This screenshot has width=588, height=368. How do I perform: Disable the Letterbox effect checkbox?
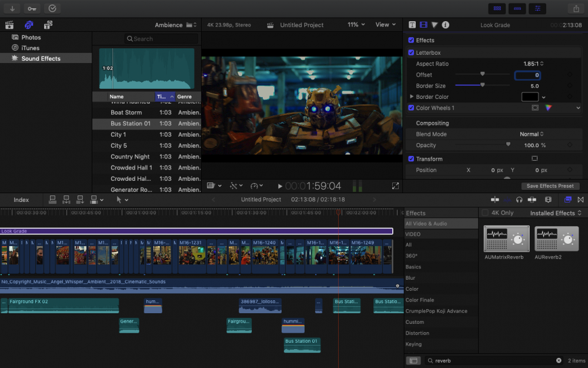[411, 52]
